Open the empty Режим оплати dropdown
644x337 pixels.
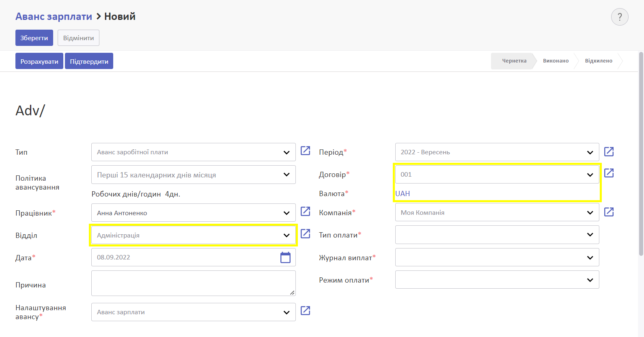497,280
